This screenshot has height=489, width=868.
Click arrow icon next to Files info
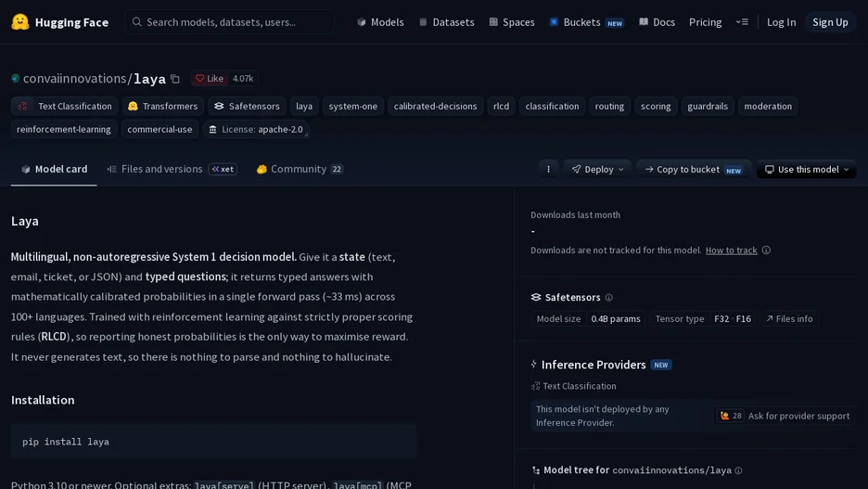[770, 319]
